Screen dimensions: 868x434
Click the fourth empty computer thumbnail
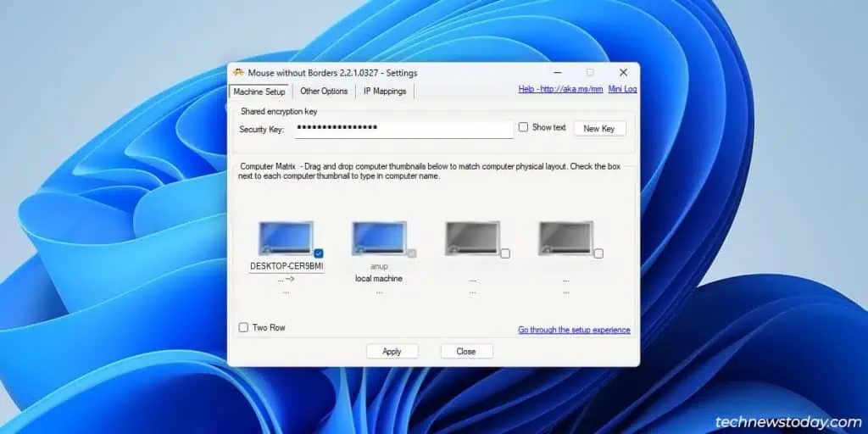tap(565, 238)
